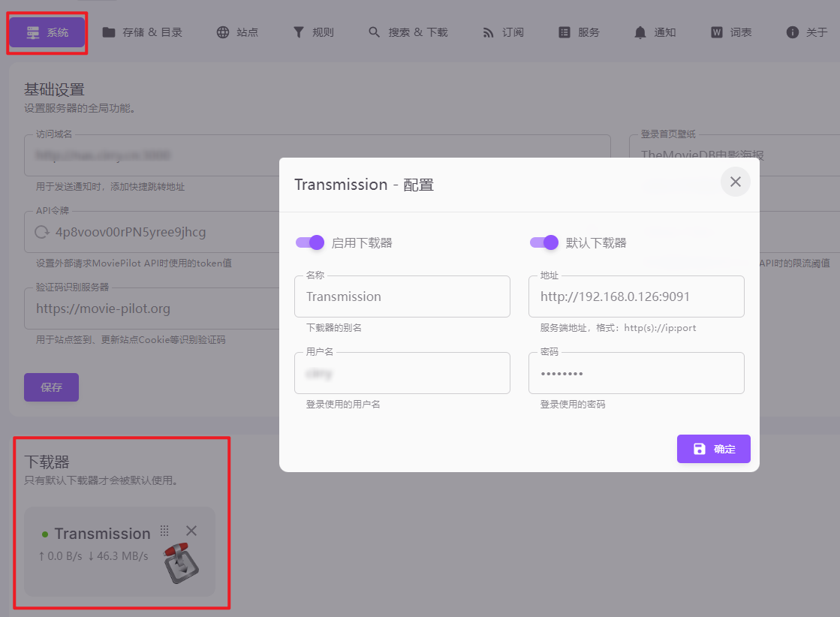Close the Transmission config dialog
840x617 pixels.
(x=735, y=182)
